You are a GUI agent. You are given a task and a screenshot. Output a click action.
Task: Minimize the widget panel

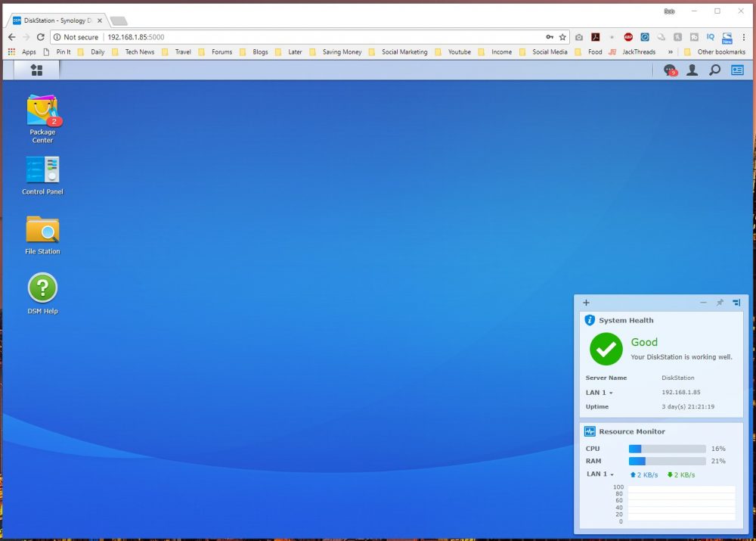click(703, 303)
